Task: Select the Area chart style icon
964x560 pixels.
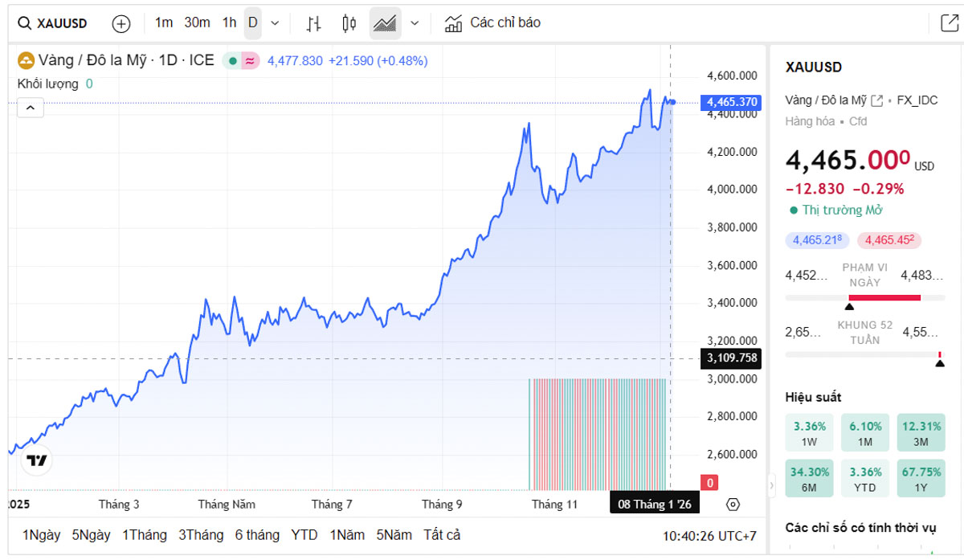Action: 385,23
